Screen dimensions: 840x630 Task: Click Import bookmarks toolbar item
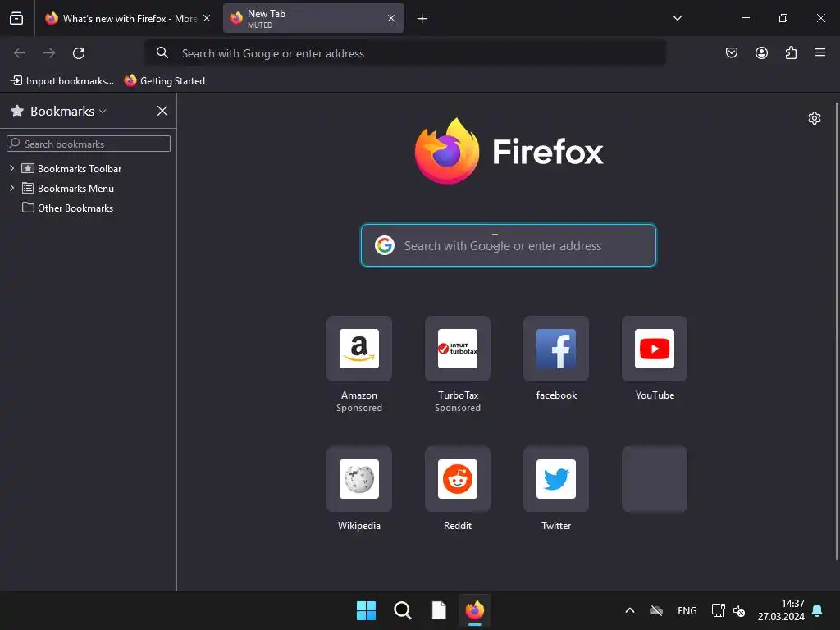pyautogui.click(x=62, y=81)
